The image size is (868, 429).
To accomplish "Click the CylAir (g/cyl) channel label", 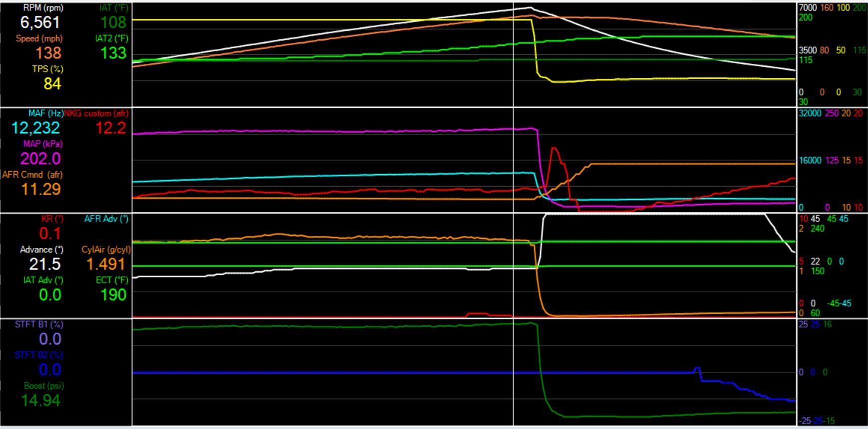I will pyautogui.click(x=106, y=249).
